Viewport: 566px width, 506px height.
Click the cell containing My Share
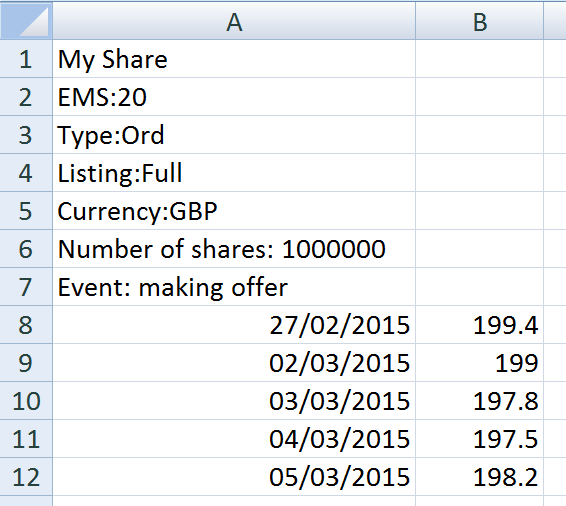(234, 59)
